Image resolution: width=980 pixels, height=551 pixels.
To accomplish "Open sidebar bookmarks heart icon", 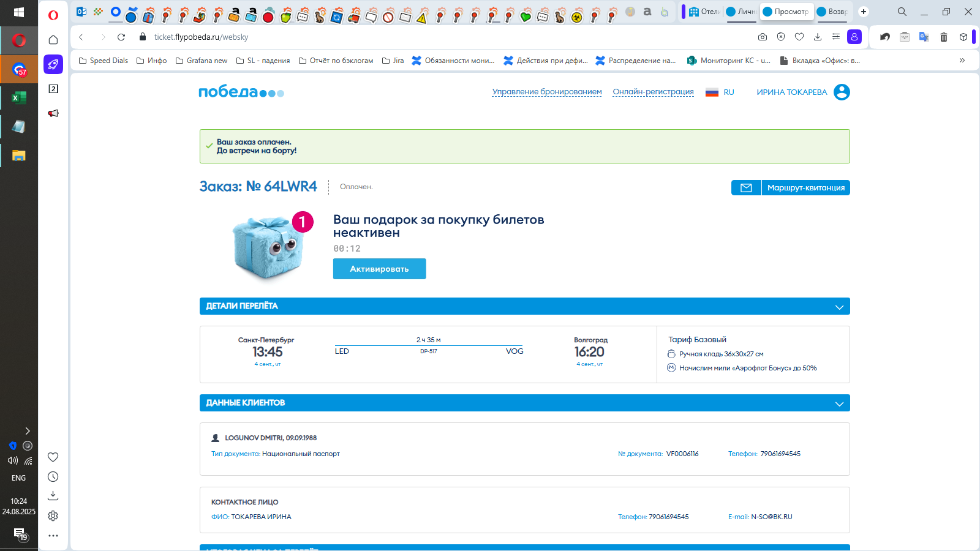I will [x=53, y=457].
